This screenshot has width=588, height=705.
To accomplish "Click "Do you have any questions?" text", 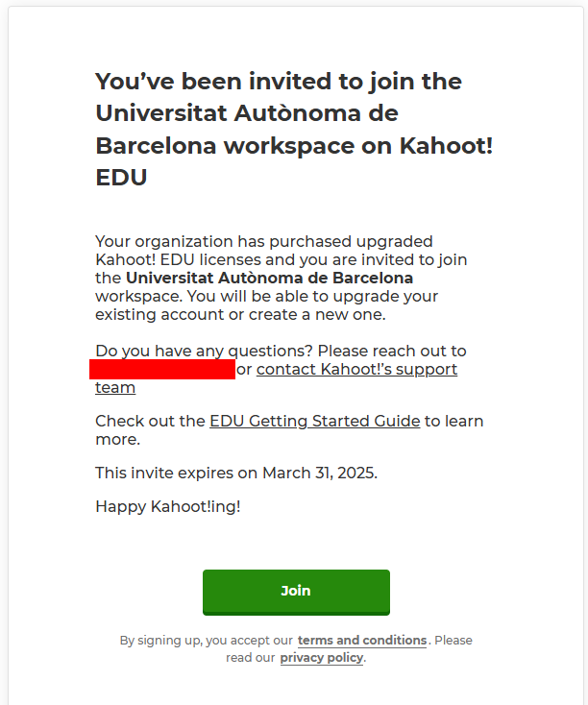I will [204, 351].
